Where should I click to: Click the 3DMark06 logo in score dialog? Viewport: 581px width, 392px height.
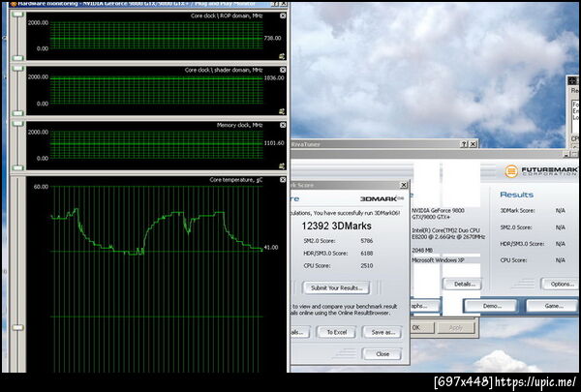tap(382, 199)
